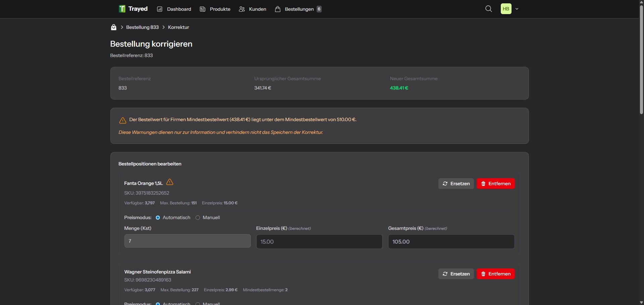
Task: Select Manuell pricing mode for Fanta Orange
Action: [x=198, y=218]
